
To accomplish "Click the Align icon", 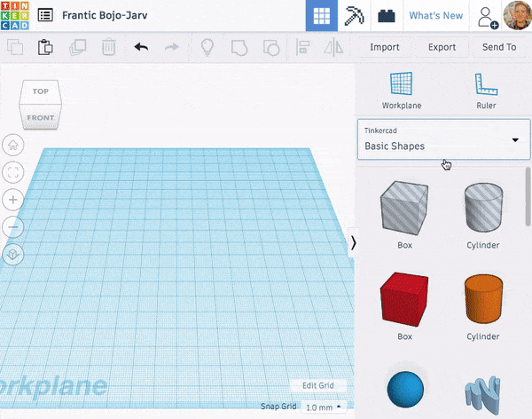I will tap(302, 47).
